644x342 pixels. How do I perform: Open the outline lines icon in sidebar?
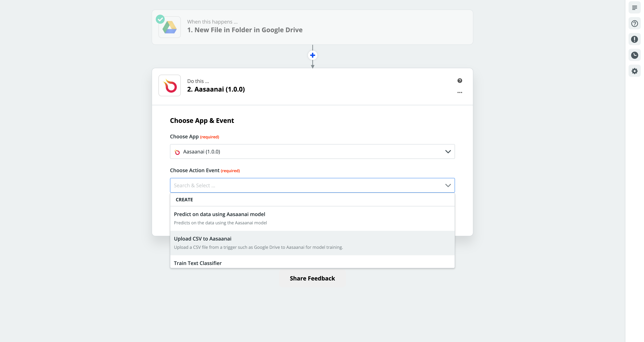click(634, 8)
